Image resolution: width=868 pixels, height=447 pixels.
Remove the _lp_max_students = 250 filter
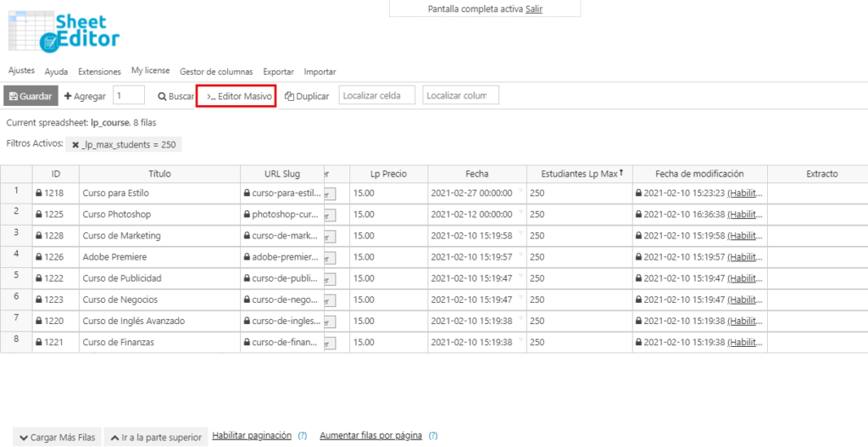coord(75,145)
